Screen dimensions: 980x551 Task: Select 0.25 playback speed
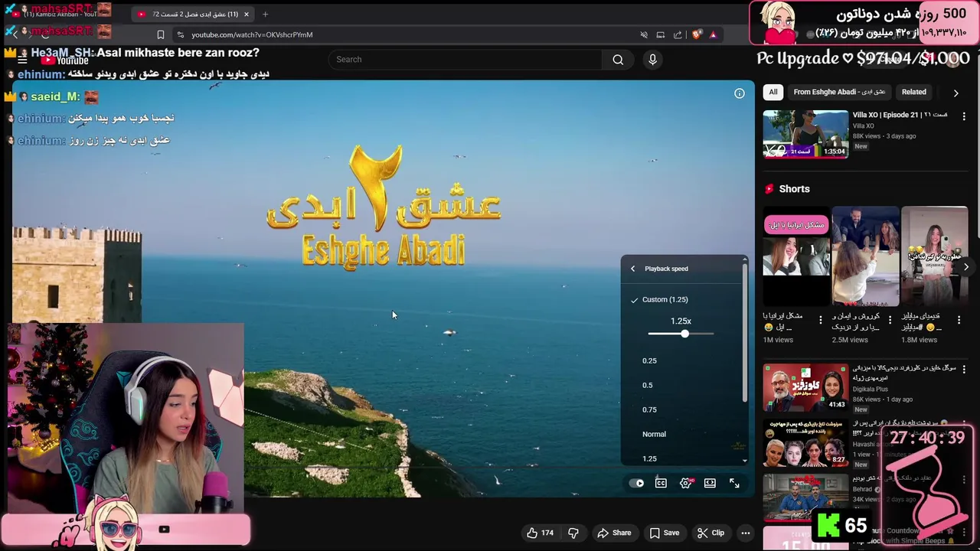[x=681, y=360]
